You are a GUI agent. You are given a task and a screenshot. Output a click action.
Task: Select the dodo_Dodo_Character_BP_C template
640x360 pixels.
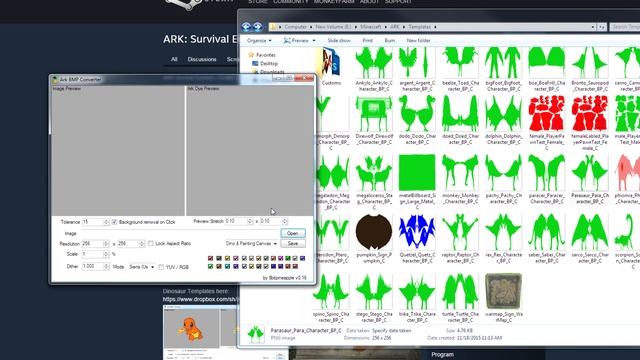coord(417,120)
